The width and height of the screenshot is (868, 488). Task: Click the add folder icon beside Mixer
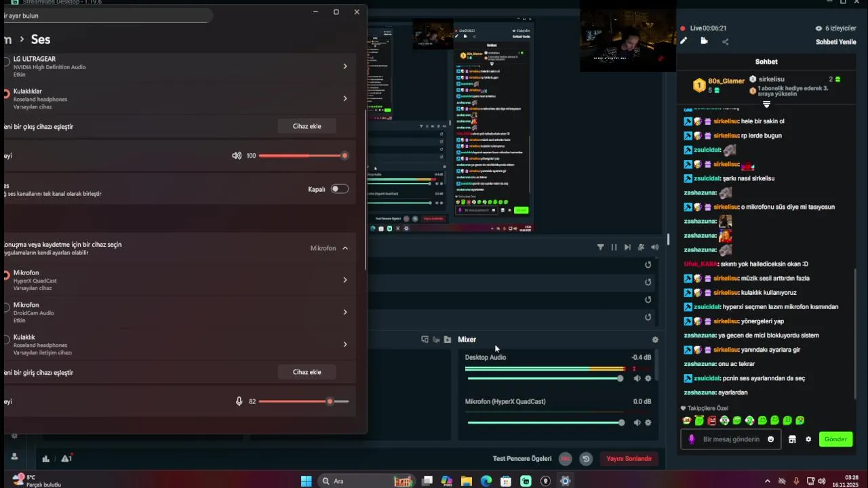(x=448, y=340)
